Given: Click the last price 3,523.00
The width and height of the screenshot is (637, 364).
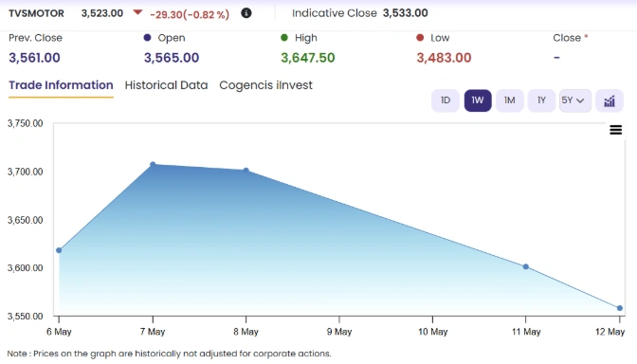Looking at the screenshot, I should tap(102, 13).
